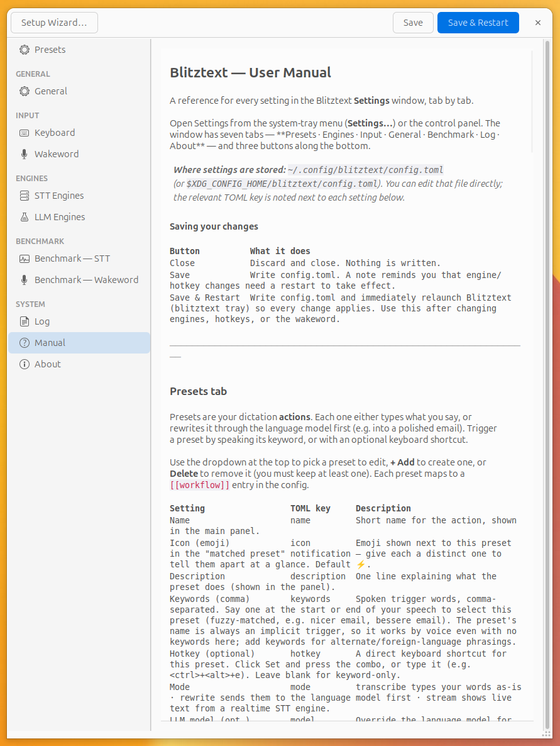Open the Presets page

coord(79,50)
